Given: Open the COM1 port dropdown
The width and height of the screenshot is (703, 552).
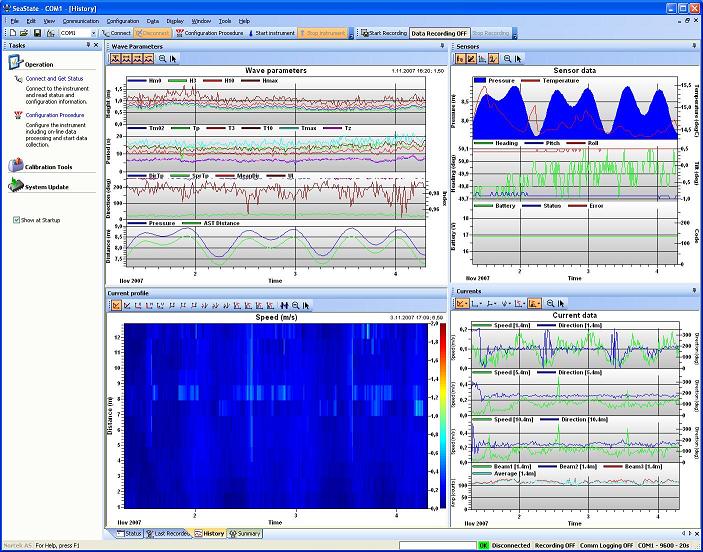Looking at the screenshot, I should point(94,33).
